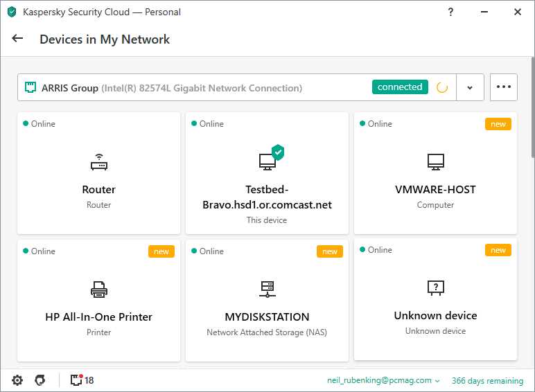The height and width of the screenshot is (392, 535).
Task: Click the This device label
Action: click(267, 220)
